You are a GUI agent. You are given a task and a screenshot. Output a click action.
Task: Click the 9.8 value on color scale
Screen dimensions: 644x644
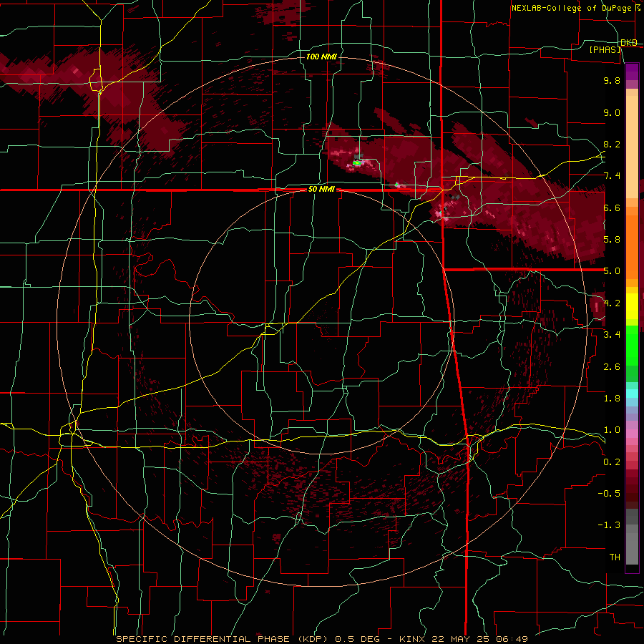pyautogui.click(x=612, y=80)
